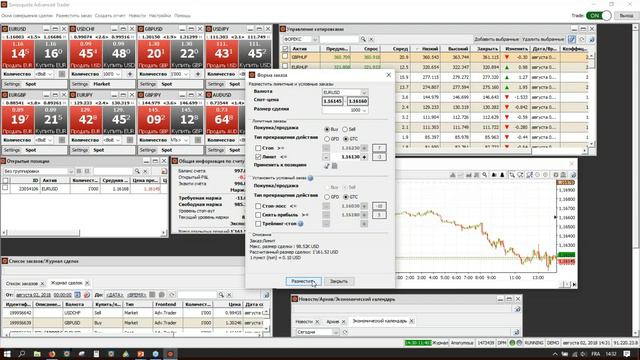
Task: Click the GBPUSD sell tile 20
Action: click(x=153, y=53)
